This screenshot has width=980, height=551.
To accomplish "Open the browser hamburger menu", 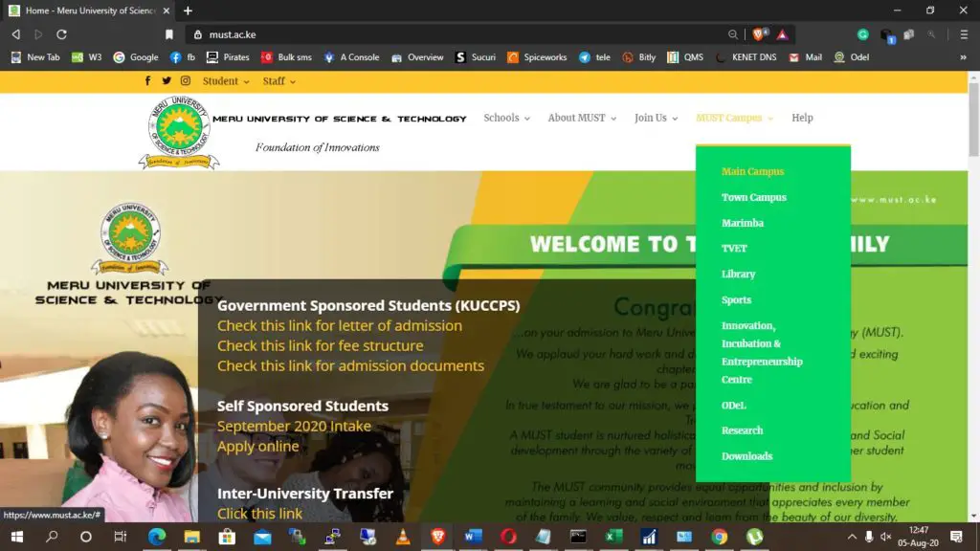I will 964,34.
